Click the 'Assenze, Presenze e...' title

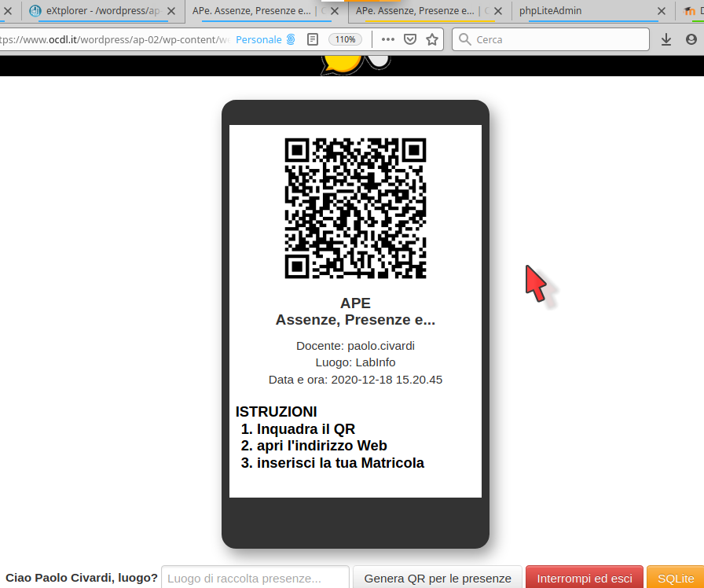pos(355,320)
